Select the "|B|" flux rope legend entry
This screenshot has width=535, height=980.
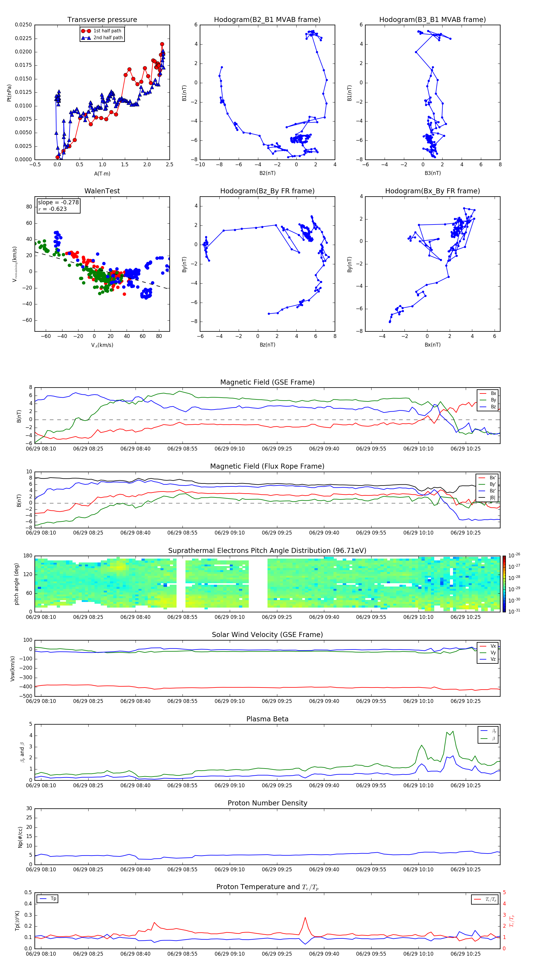click(487, 498)
